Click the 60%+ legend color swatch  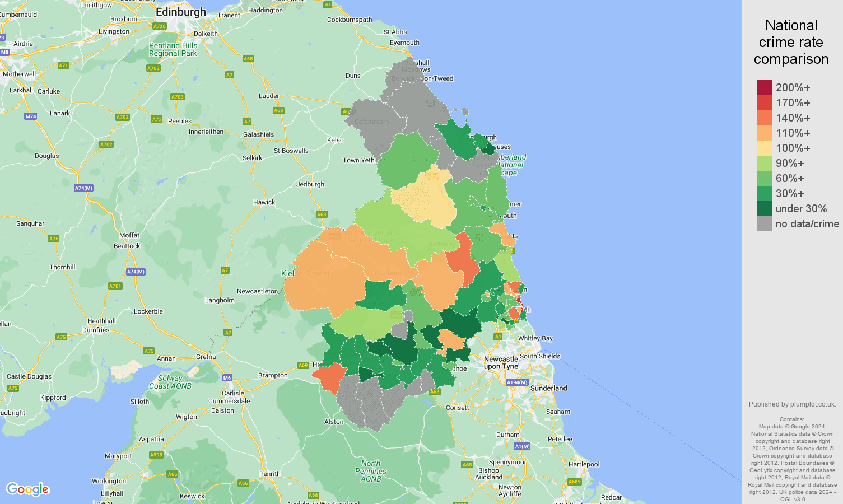[x=764, y=178]
